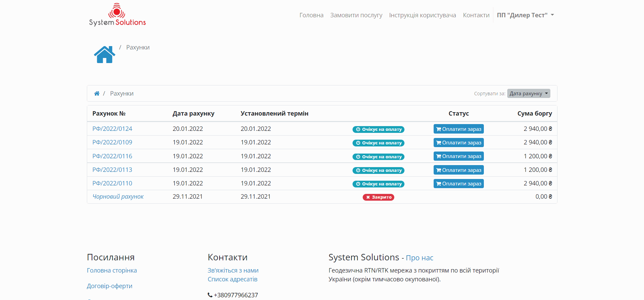Click 'Очікує на оплату' badge for invoice РФ/2022/0116
Viewport: 644px width, 300px height.
378,157
